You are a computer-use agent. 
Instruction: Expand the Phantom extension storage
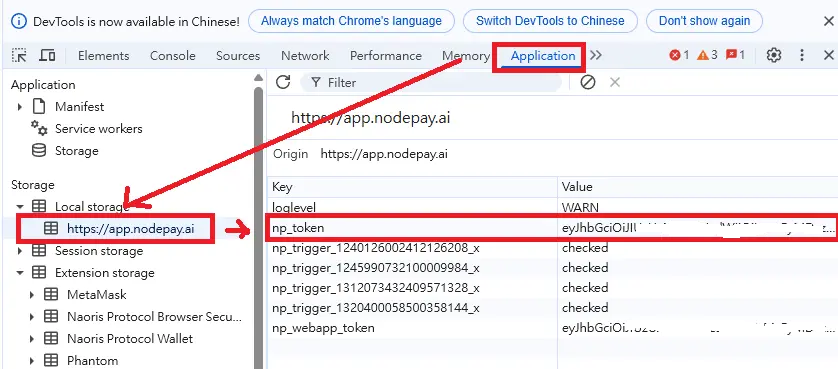click(32, 361)
